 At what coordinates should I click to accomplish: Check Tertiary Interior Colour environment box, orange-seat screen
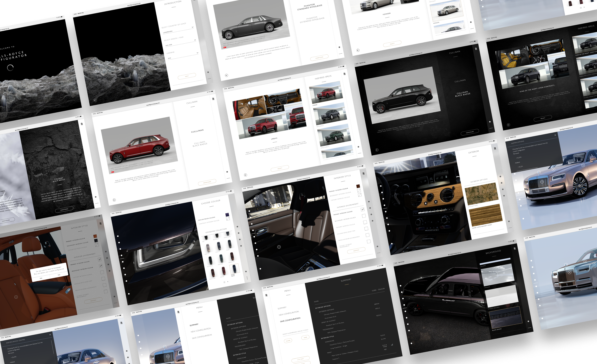tap(102, 272)
